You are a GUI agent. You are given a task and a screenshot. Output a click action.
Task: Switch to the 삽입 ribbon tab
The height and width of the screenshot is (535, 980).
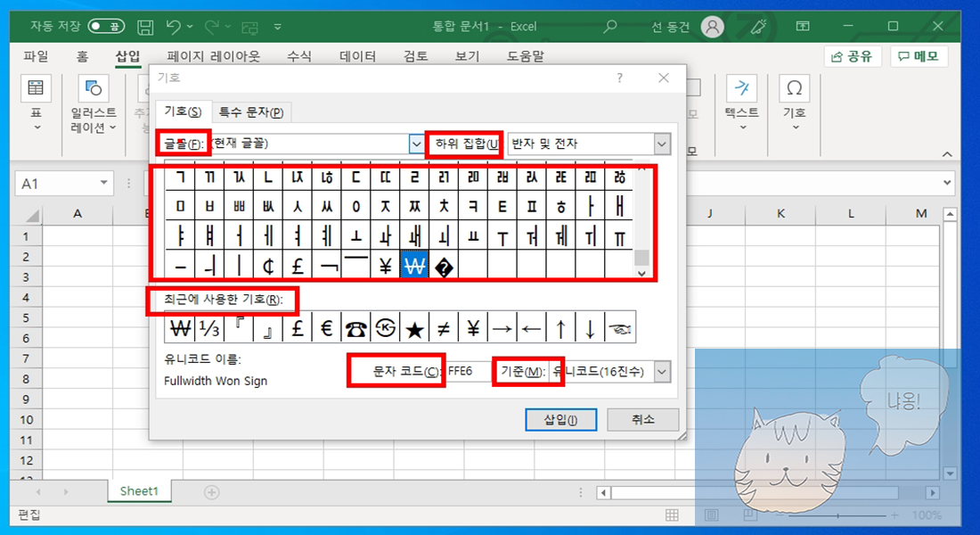pyautogui.click(x=128, y=56)
